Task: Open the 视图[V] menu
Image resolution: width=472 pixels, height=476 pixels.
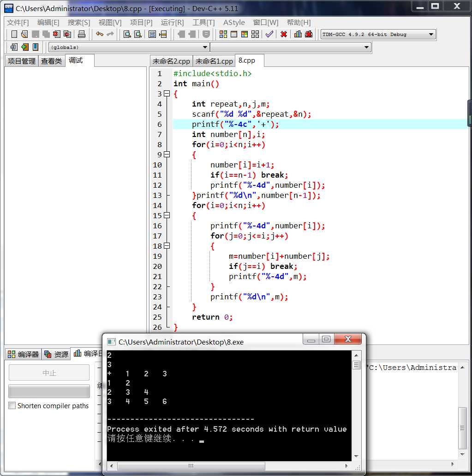Action: pyautogui.click(x=110, y=23)
